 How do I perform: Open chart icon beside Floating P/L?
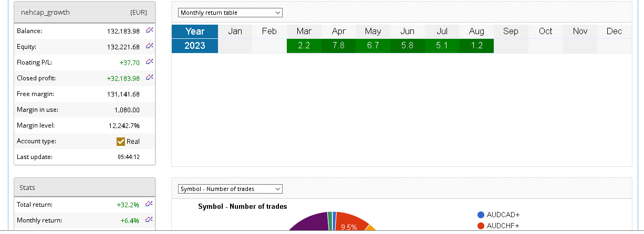tap(149, 62)
